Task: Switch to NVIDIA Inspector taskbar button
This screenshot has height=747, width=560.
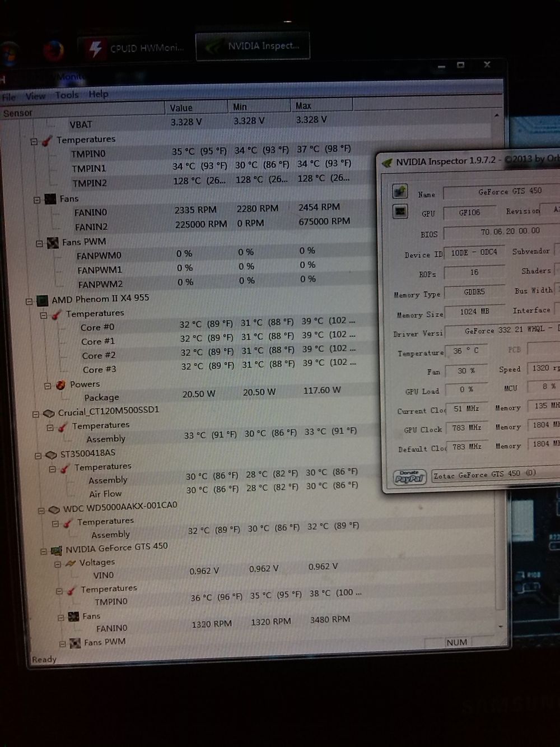Action: (253, 46)
